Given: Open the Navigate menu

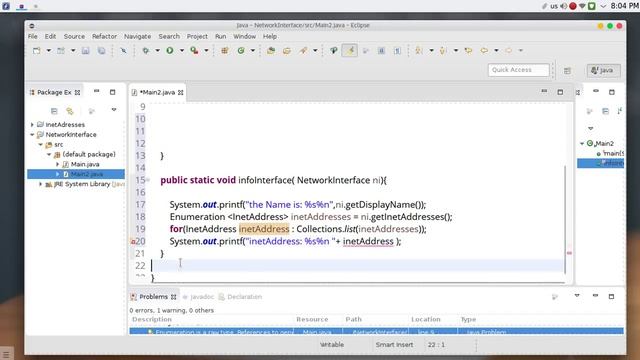Looking at the screenshot, I should point(138,36).
